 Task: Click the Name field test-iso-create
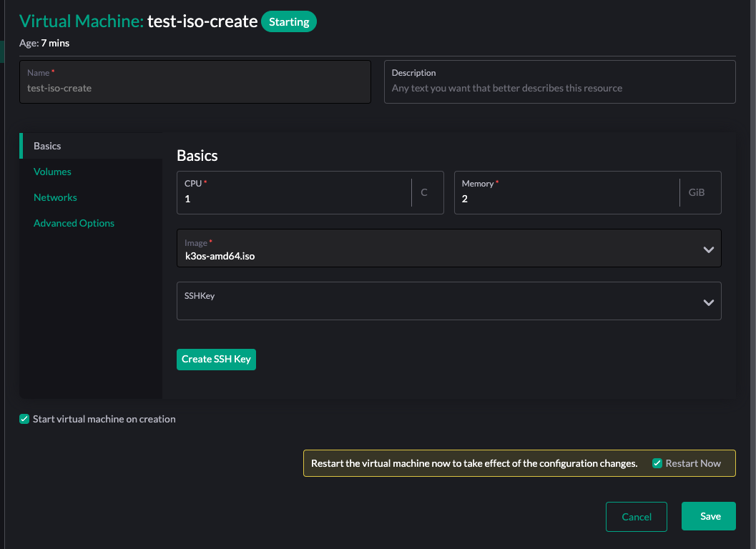[x=195, y=82]
